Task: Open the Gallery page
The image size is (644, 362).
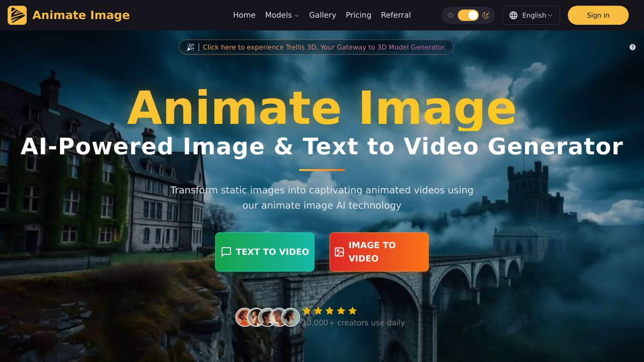Action: 322,15
